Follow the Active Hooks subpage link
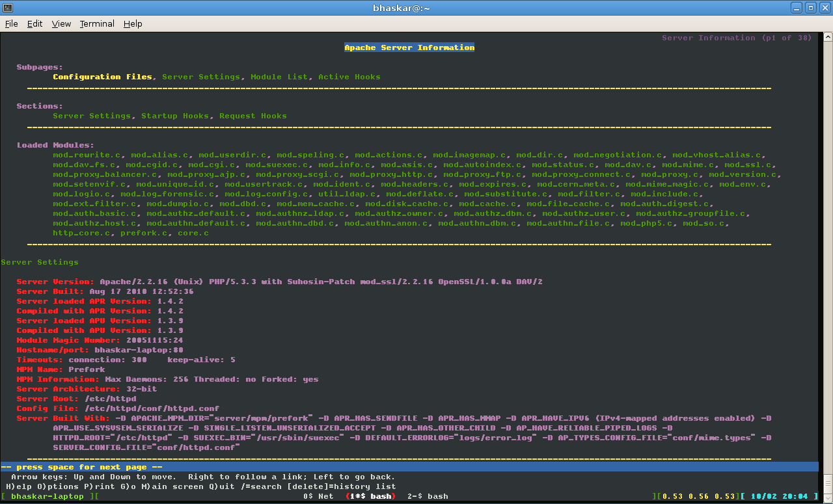 point(350,76)
